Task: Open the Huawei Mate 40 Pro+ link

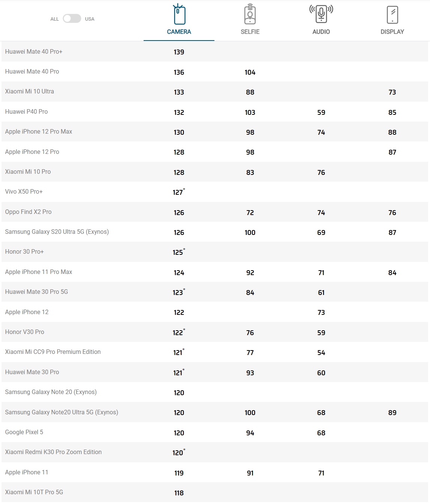Action: (x=34, y=52)
